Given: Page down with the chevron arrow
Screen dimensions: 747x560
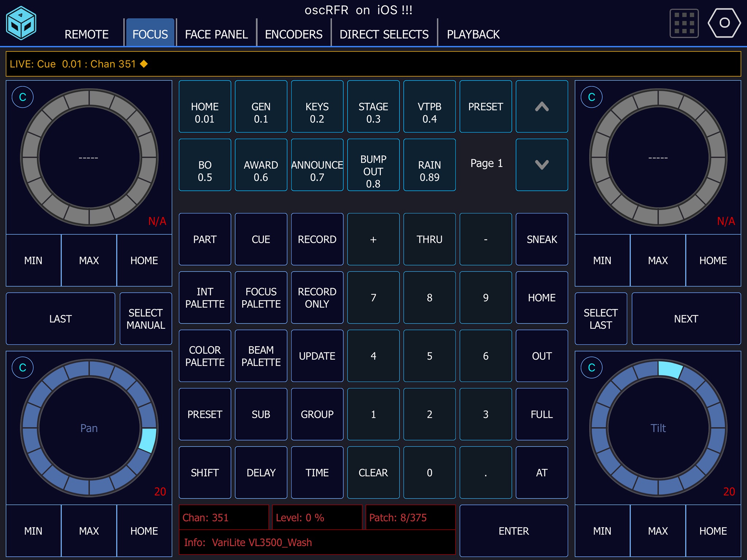Looking at the screenshot, I should tap(542, 165).
